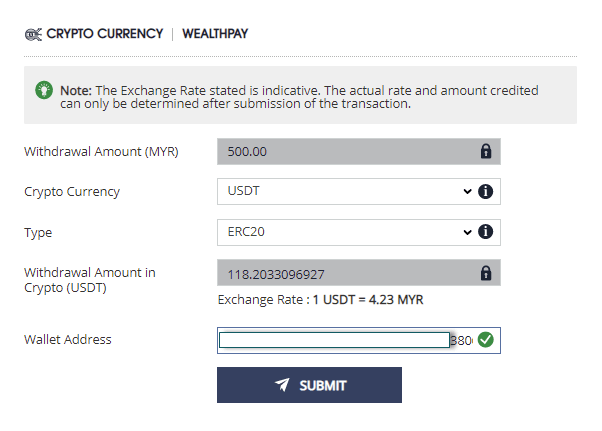Click info icon beside Crypto Currency dropdown
Screen dimensions: 602x431
(486, 192)
